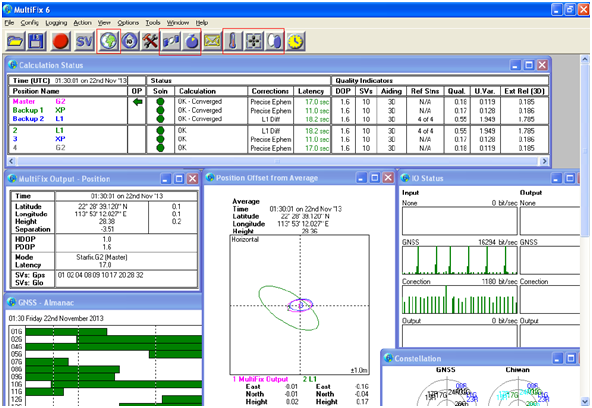Click the main vertical scrollbar up arrow
This screenshot has height=408, width=592.
click(584, 60)
